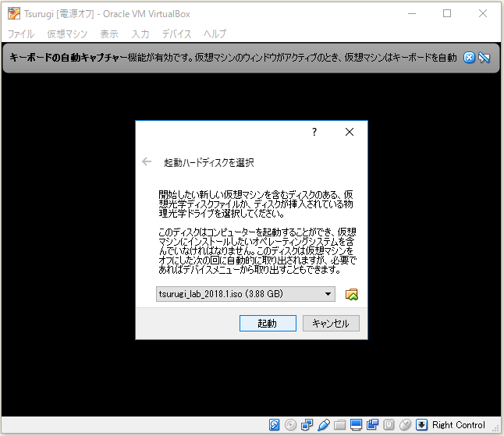The image size is (504, 436).
Task: Open the 入力 menu
Action: [x=140, y=34]
